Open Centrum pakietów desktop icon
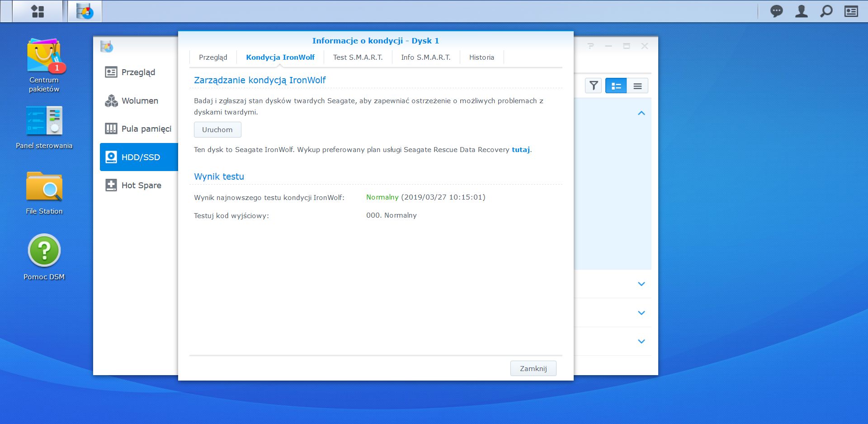The height and width of the screenshot is (424, 868). point(44,66)
